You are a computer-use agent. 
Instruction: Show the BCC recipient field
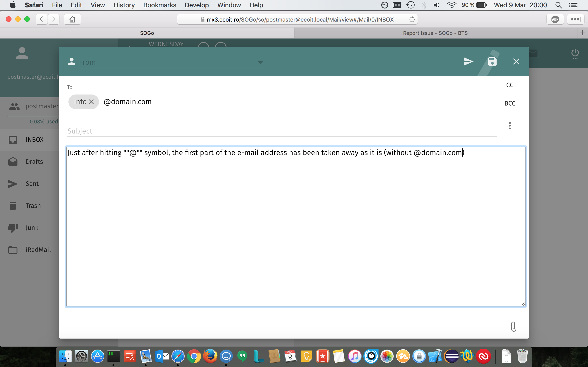click(x=510, y=103)
